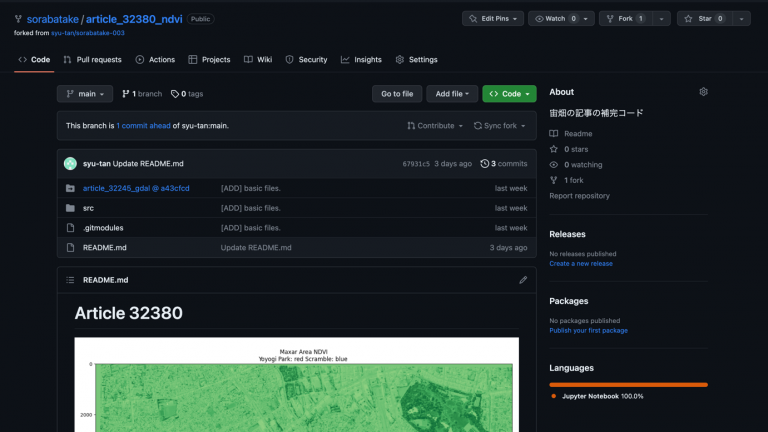
Task: Click Report repository
Action: coord(579,195)
